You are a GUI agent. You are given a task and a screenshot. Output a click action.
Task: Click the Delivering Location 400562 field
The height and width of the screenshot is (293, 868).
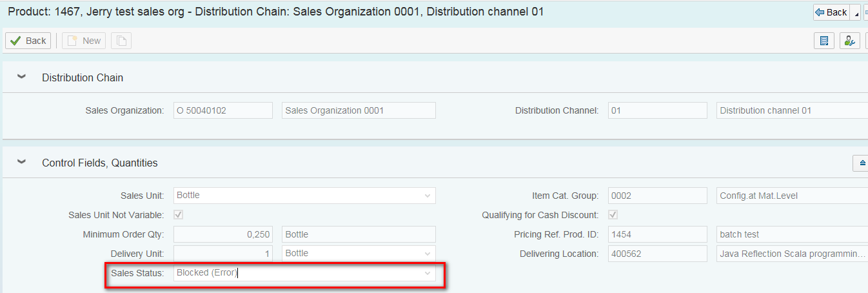click(658, 254)
